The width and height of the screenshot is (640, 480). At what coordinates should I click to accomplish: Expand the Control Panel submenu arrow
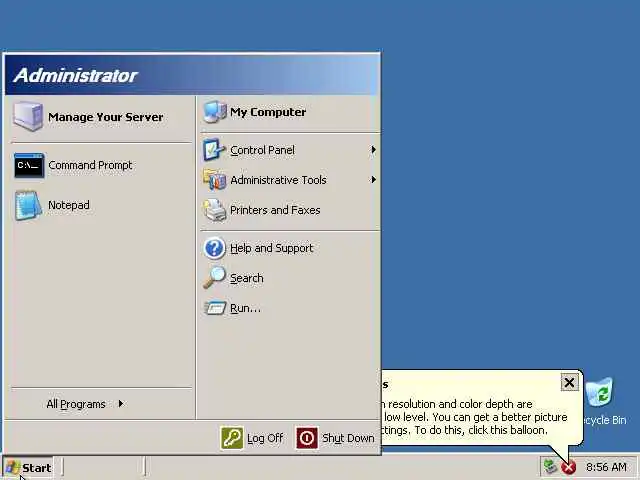pyautogui.click(x=373, y=150)
